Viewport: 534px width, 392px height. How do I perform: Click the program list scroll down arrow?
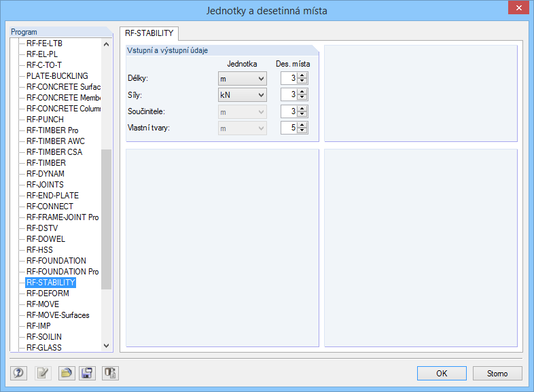pos(106,346)
